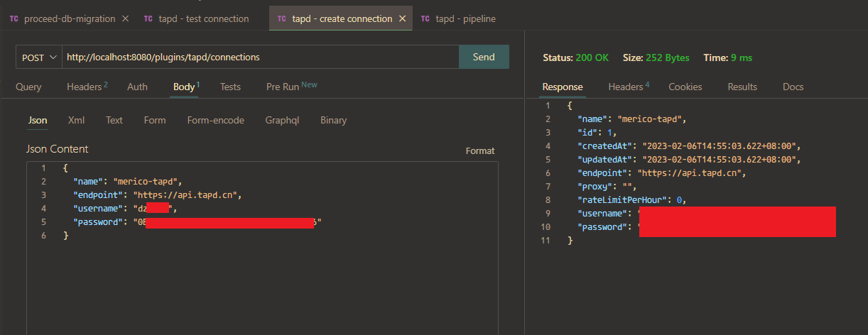Click the Status 200 OK text
Image resolution: width=868 pixels, height=335 pixels.
click(x=575, y=57)
